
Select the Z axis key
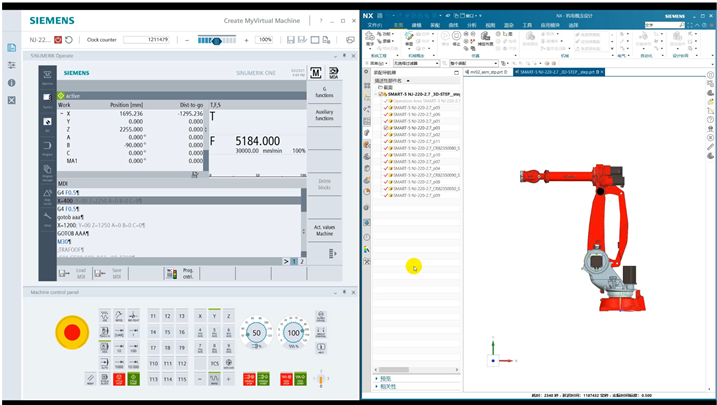pyautogui.click(x=229, y=316)
